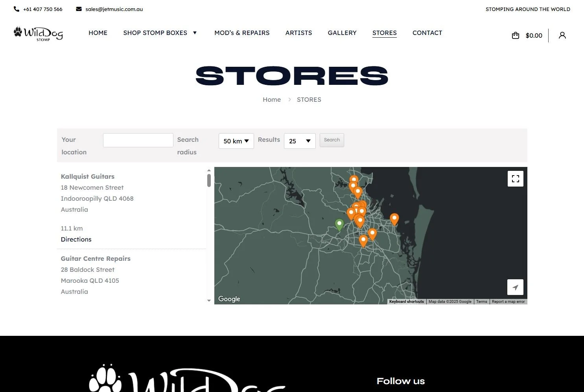Screen dimensions: 584x392
Task: Click the phone icon in the top bar
Action: point(17,9)
